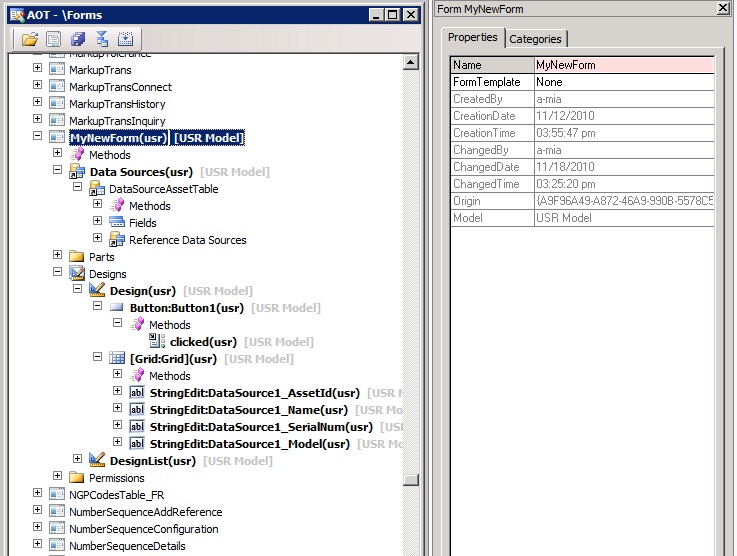Expand the Permissions node

[57, 475]
